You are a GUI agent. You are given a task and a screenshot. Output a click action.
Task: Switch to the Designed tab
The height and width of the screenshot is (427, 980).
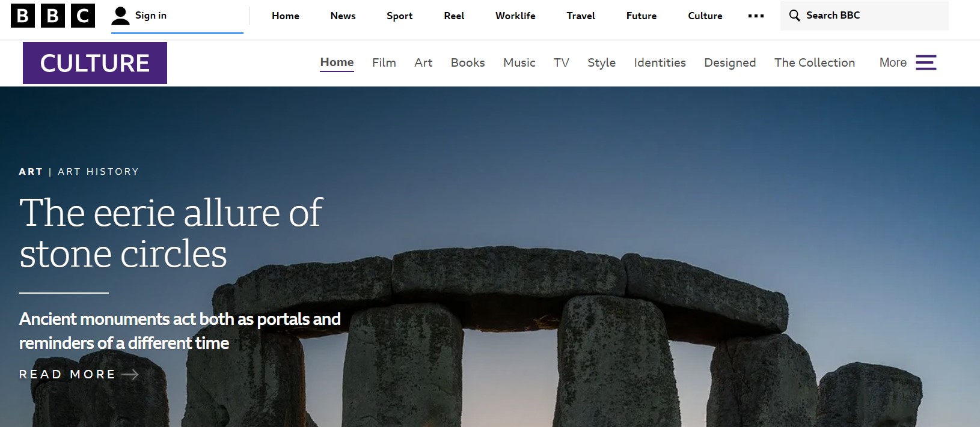coord(730,62)
